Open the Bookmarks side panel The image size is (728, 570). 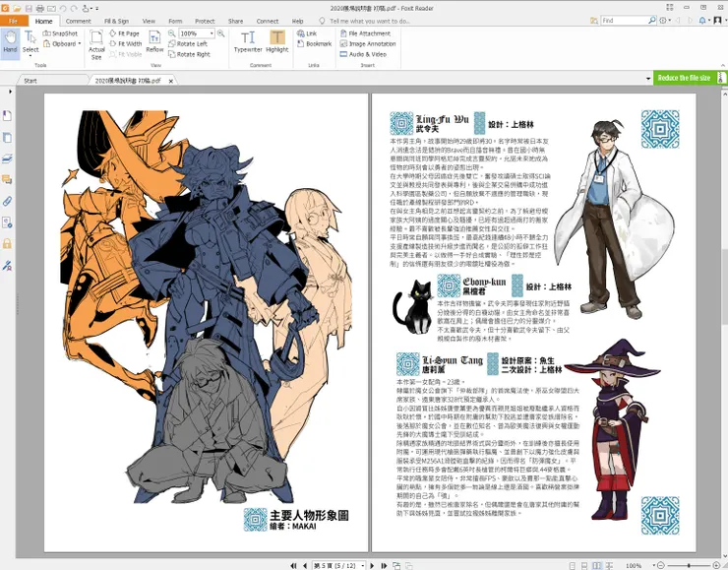(7, 115)
